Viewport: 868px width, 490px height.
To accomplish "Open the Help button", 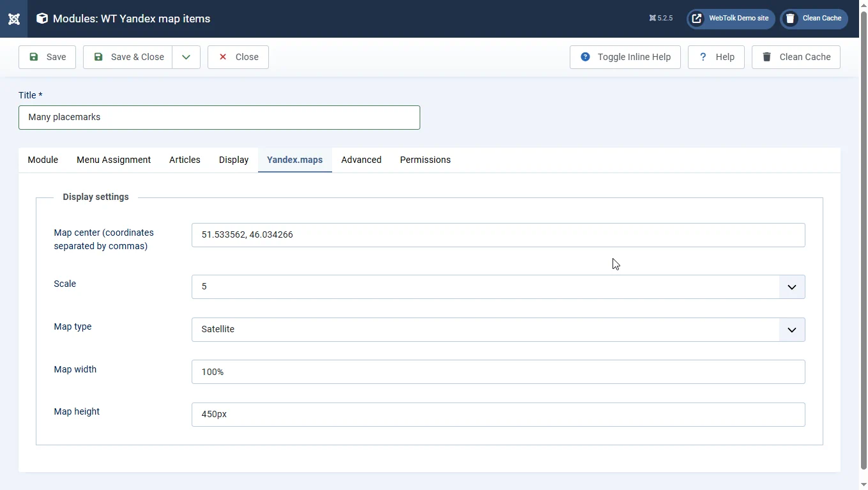I will (x=716, y=57).
